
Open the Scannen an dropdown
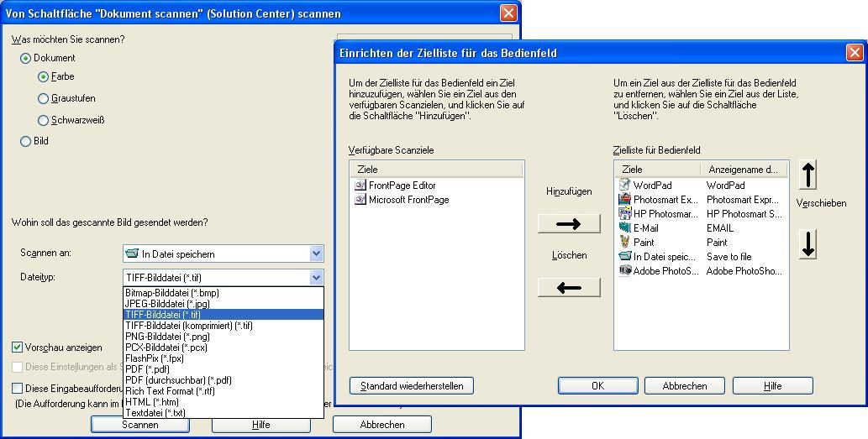pos(316,253)
